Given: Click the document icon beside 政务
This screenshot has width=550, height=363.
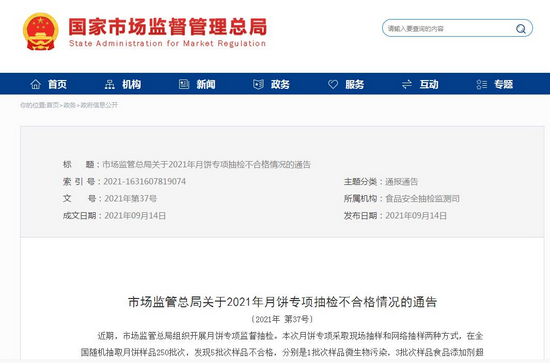Looking at the screenshot, I should pyautogui.click(x=259, y=84).
